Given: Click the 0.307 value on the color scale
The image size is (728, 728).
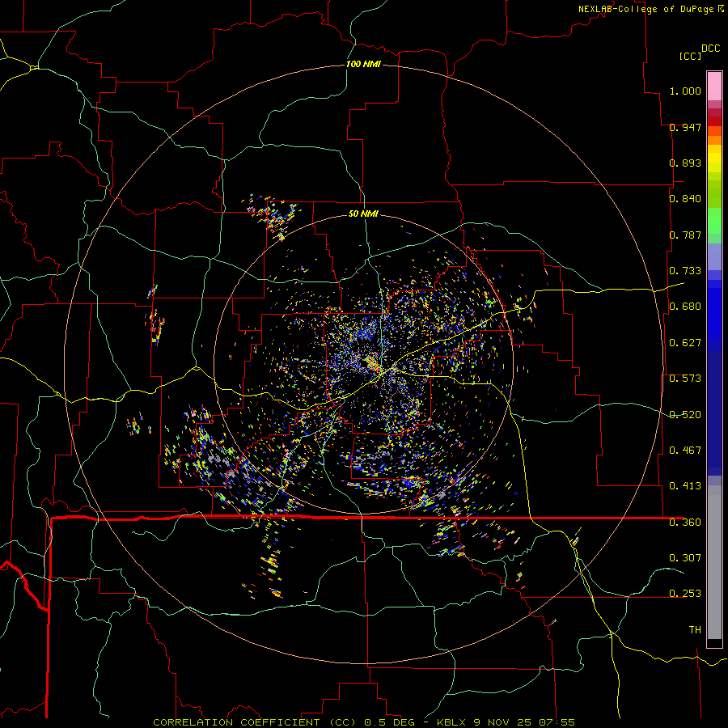Looking at the screenshot, I should (x=685, y=558).
